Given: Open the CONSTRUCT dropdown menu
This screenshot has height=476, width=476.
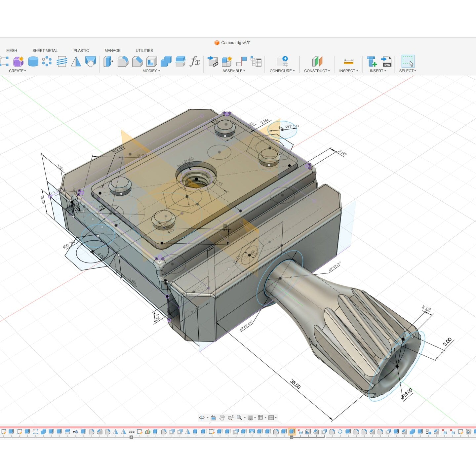Looking at the screenshot, I should [317, 71].
